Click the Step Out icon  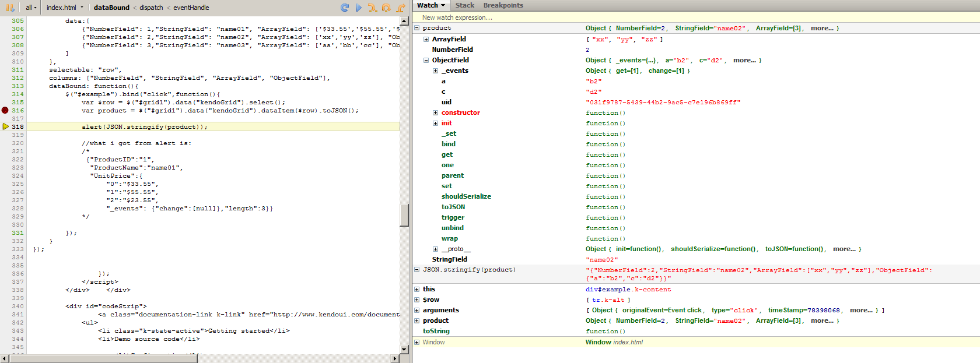(x=401, y=8)
